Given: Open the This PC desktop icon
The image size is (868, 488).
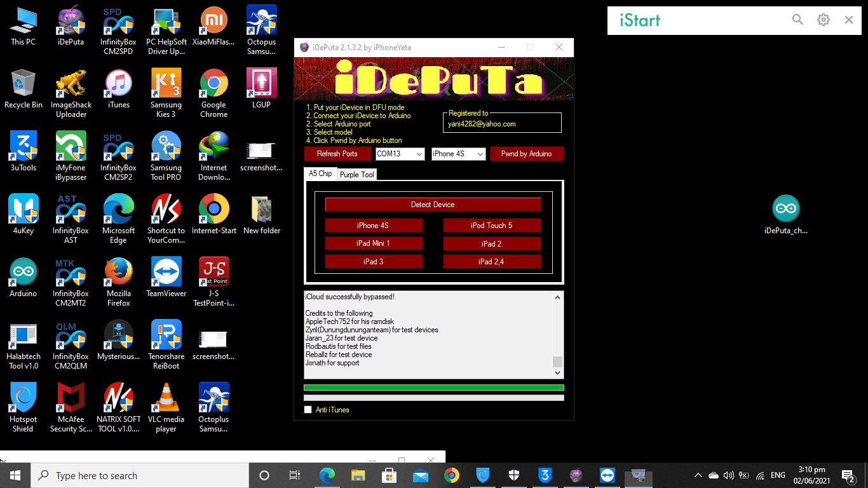Looking at the screenshot, I should [23, 27].
